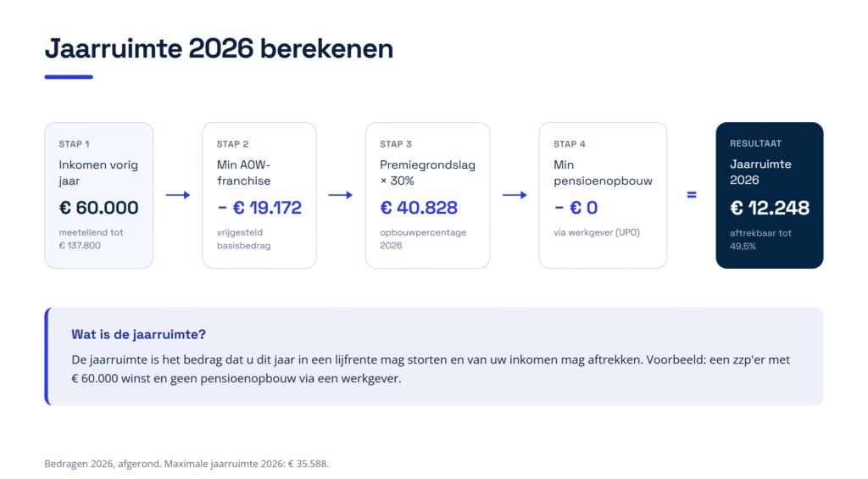Click the − € 0 pensioenopbouw amount

[x=576, y=208]
